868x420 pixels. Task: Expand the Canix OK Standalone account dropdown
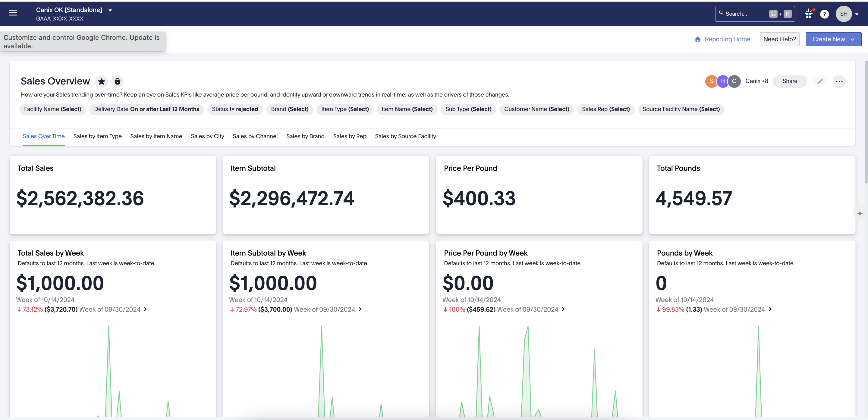pos(110,11)
